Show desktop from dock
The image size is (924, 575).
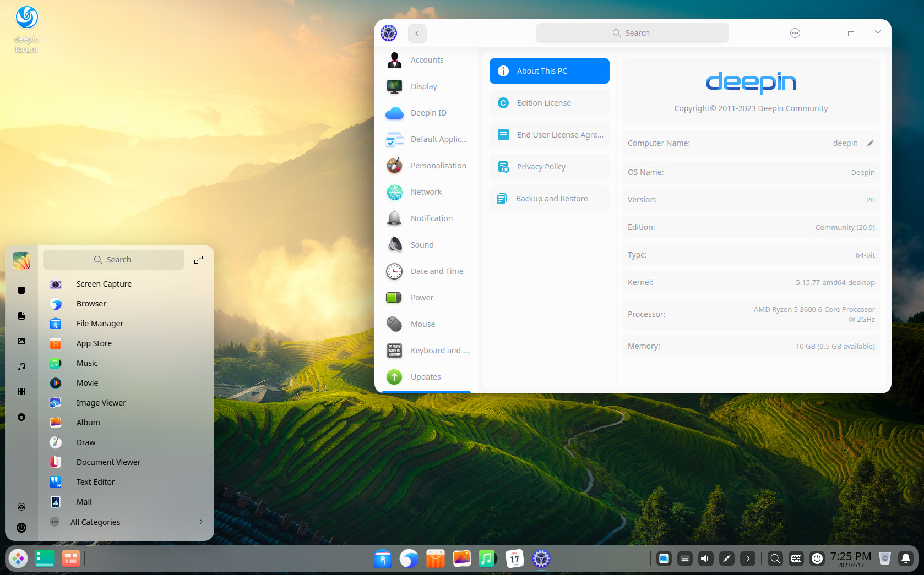point(45,558)
